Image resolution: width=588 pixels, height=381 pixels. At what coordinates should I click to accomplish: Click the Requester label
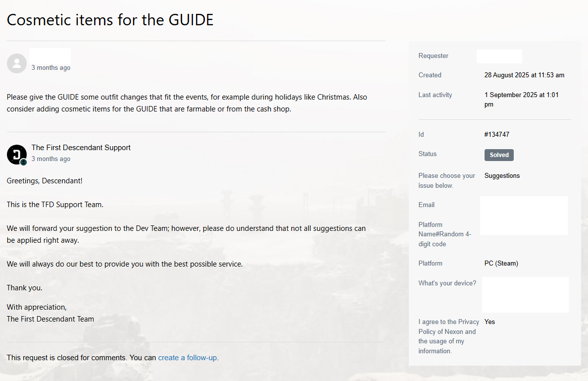[x=433, y=55]
